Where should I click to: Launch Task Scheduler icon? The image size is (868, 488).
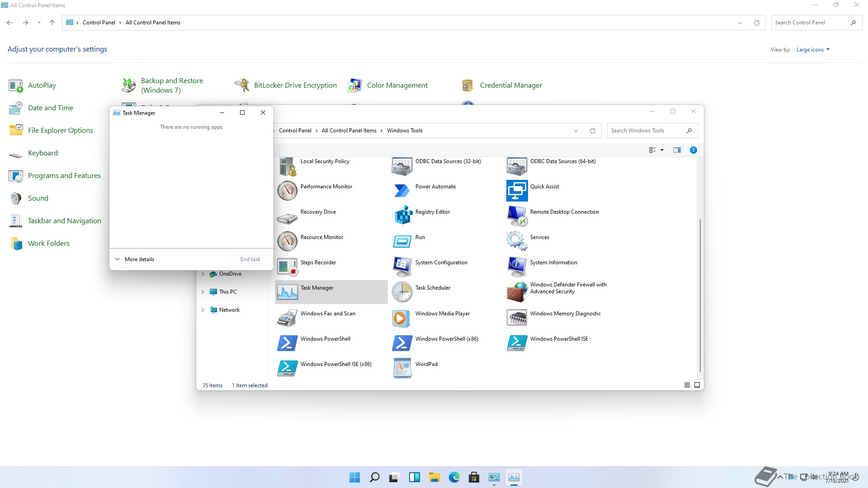point(402,292)
